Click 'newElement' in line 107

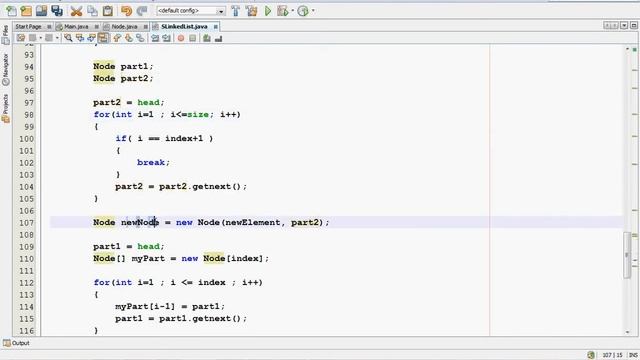point(253,222)
